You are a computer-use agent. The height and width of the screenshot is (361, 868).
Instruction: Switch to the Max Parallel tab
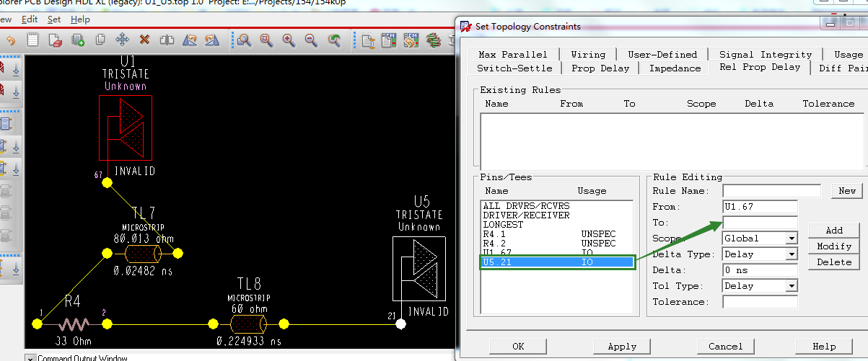click(512, 54)
